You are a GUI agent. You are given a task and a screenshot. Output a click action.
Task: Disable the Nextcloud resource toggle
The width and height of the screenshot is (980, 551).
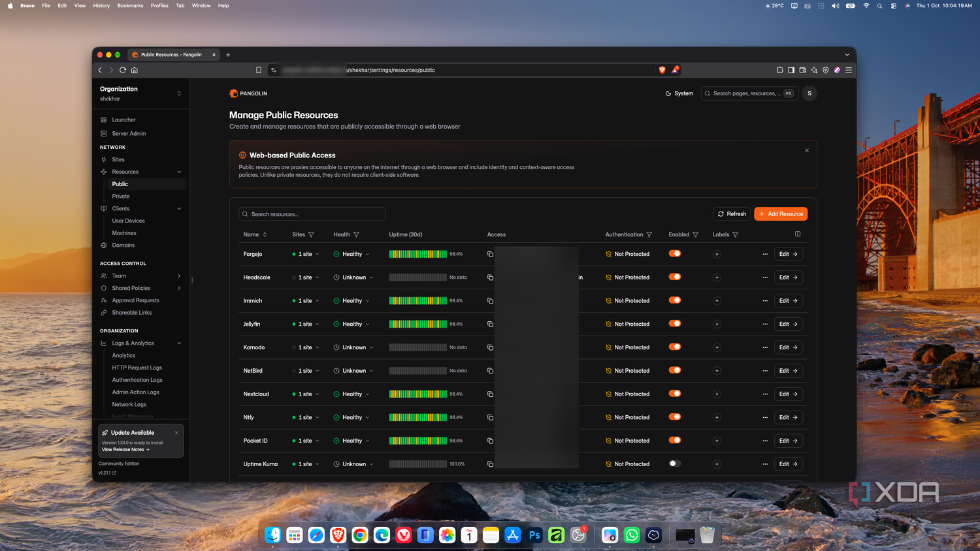click(675, 394)
